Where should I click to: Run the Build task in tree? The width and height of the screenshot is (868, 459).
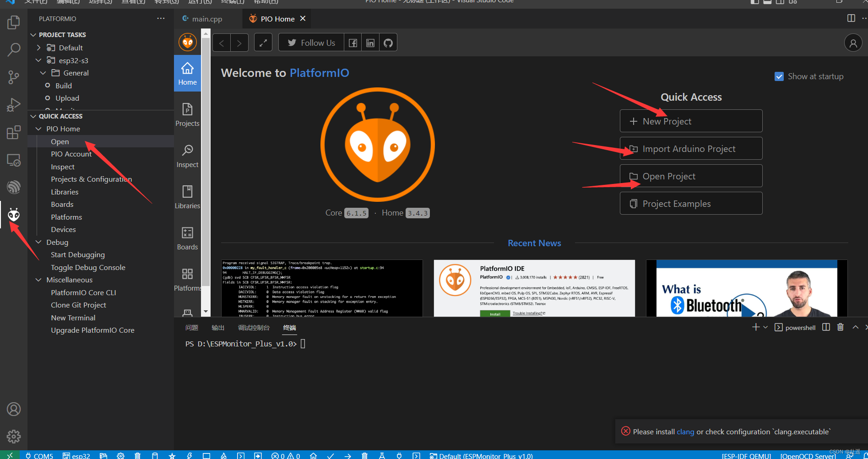[x=64, y=86]
